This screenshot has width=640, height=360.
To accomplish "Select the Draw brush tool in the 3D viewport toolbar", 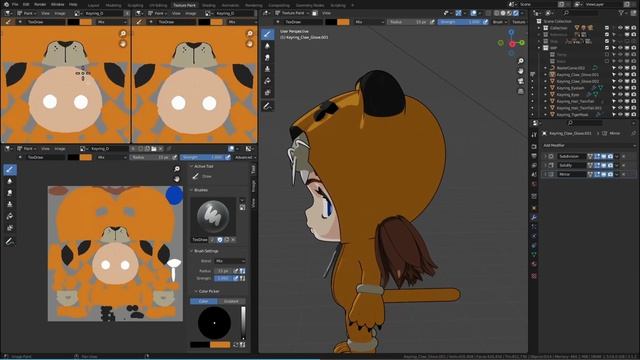I will pos(267,34).
